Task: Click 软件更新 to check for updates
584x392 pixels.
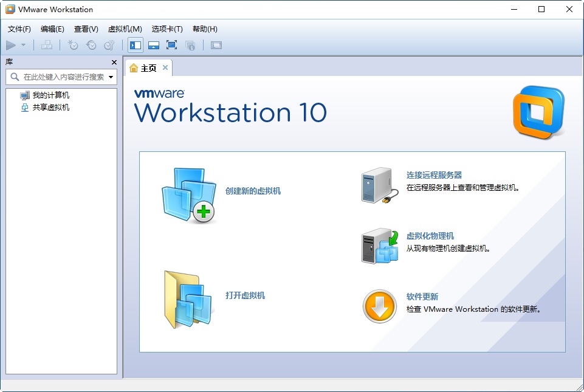Action: point(424,297)
